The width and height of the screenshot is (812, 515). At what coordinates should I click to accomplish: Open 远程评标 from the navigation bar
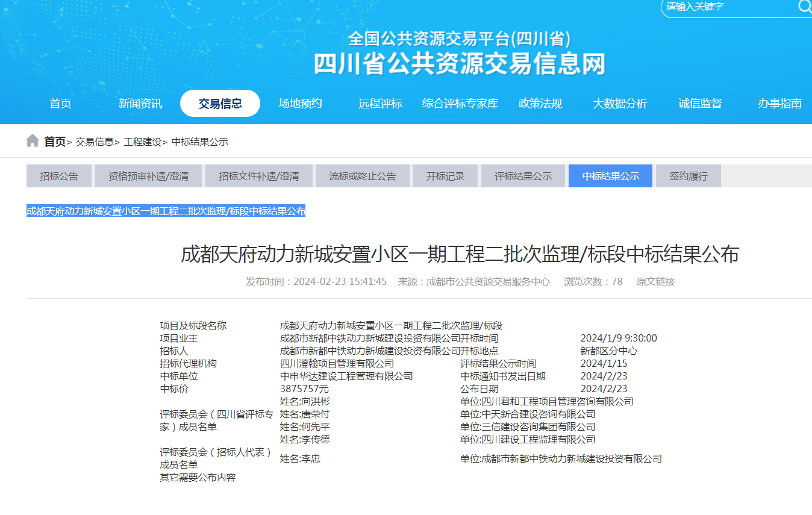[x=380, y=104]
